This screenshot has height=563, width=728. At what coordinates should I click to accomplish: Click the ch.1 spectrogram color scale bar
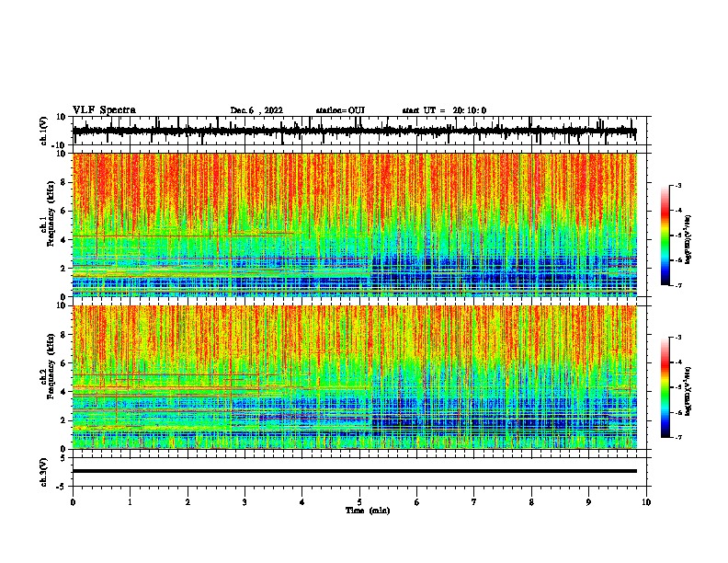(665, 236)
